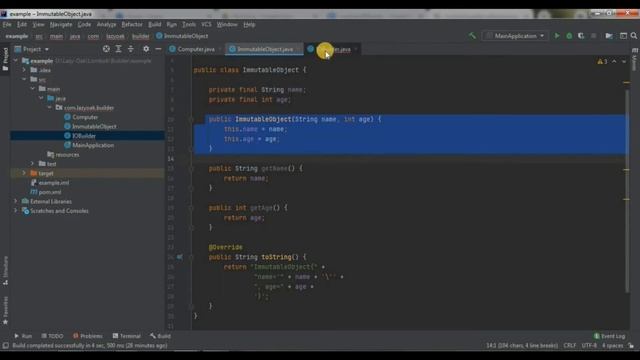
Task: Click the Stop run icon
Action: (x=593, y=36)
